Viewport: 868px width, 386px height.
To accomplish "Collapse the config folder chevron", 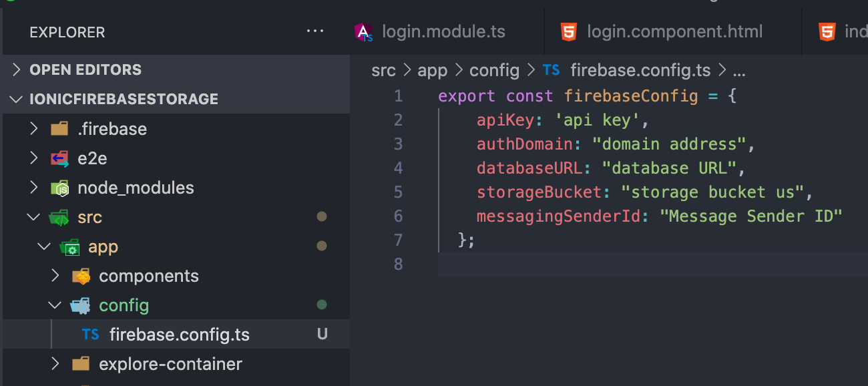I will click(x=55, y=305).
